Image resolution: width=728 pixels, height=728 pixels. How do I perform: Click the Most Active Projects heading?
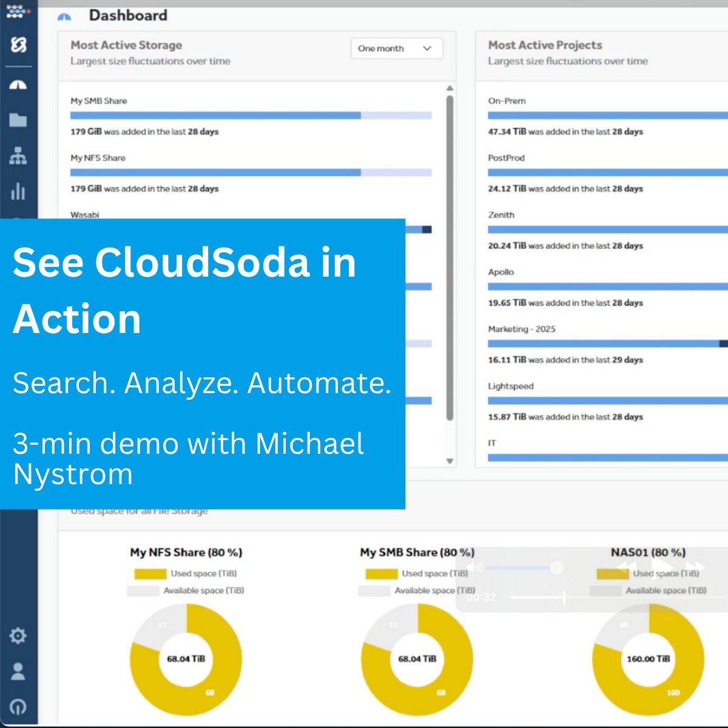coord(545,45)
